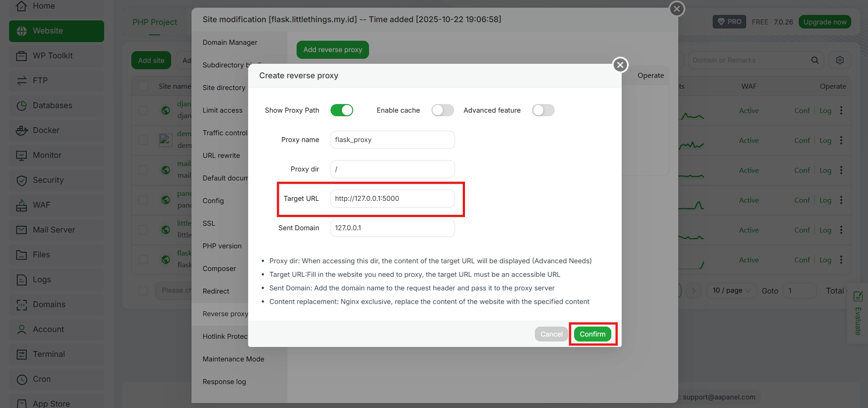This screenshot has width=868, height=408.
Task: Toggle the Show Proxy Path switch
Action: pyautogui.click(x=341, y=110)
